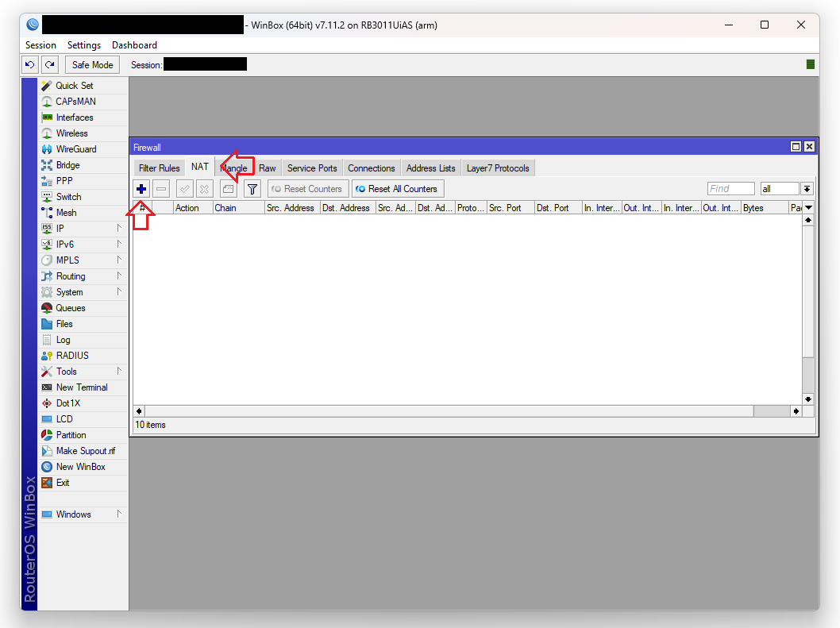Click in the Find search field
Screen dimensions: 840x628
(730, 189)
